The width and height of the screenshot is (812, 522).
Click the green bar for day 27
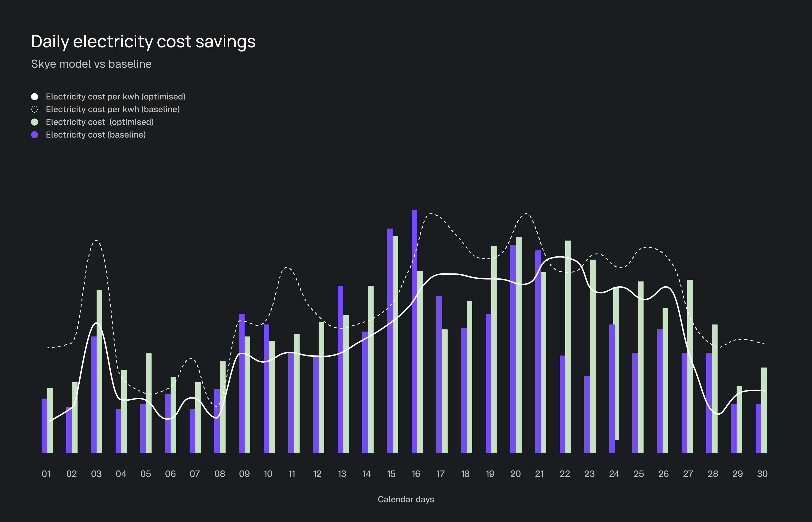[x=690, y=366]
